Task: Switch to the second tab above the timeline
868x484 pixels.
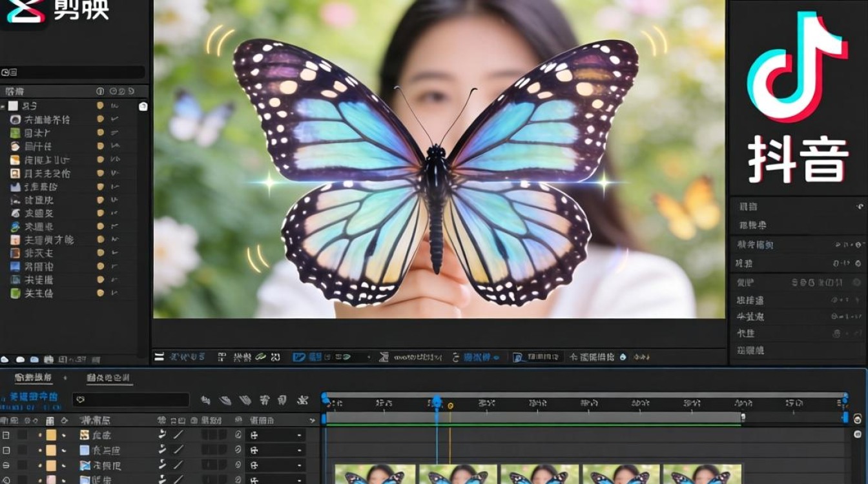Action: [108, 378]
